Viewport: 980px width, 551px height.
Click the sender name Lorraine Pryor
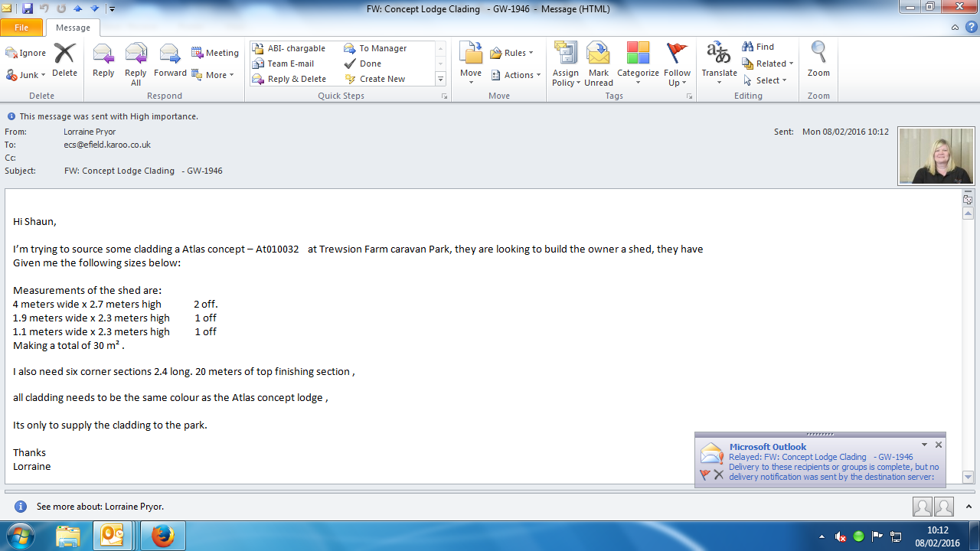(x=90, y=132)
